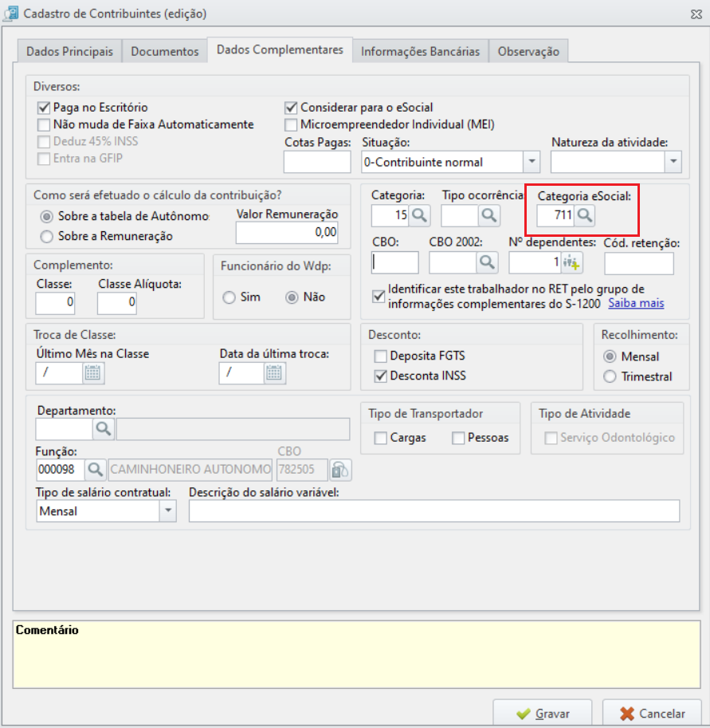
Task: Click the Cód. retenção field
Action: coord(639,264)
